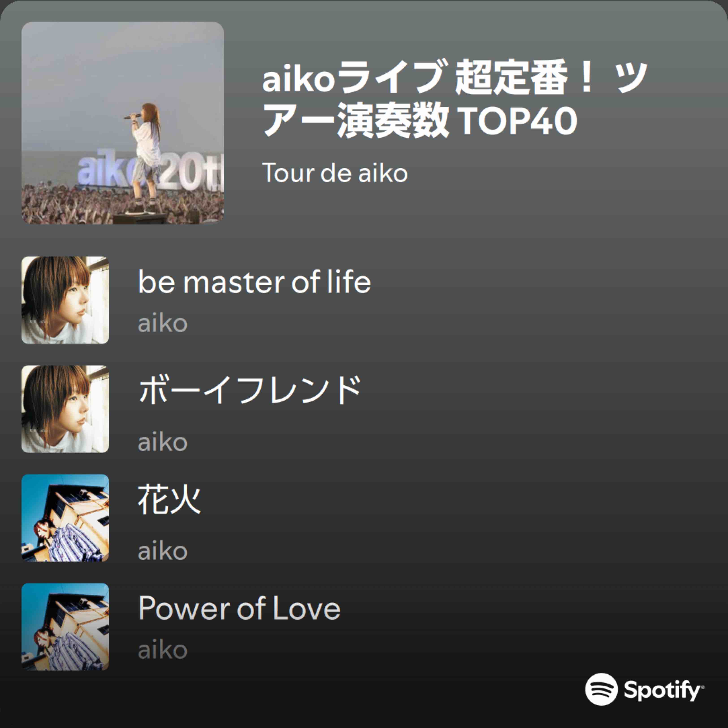The image size is (728, 728).
Task: Open the playlist cover image
Action: [x=123, y=123]
